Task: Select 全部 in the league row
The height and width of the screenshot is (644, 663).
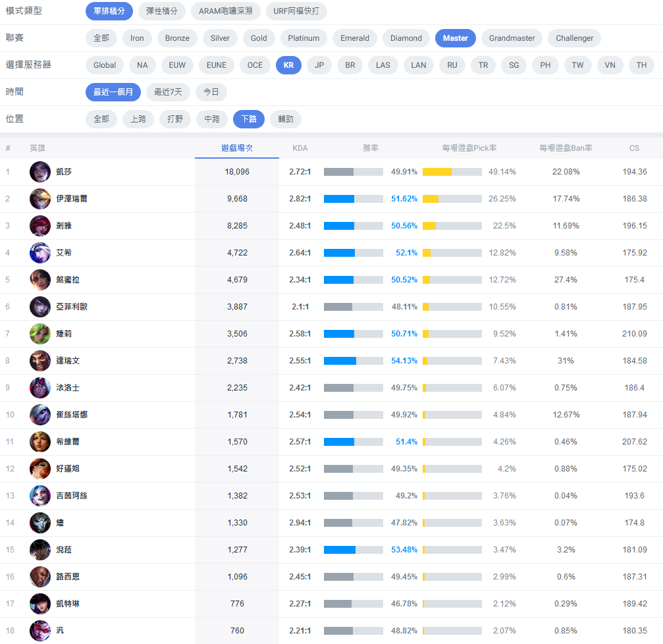Action: pyautogui.click(x=101, y=38)
